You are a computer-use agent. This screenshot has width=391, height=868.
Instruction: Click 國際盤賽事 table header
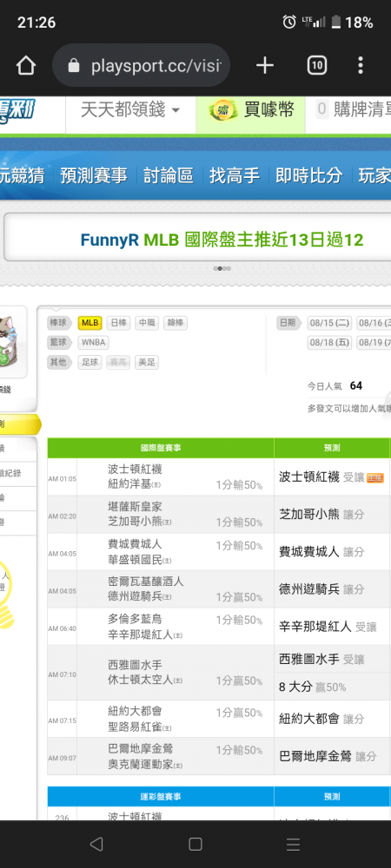pyautogui.click(x=161, y=448)
